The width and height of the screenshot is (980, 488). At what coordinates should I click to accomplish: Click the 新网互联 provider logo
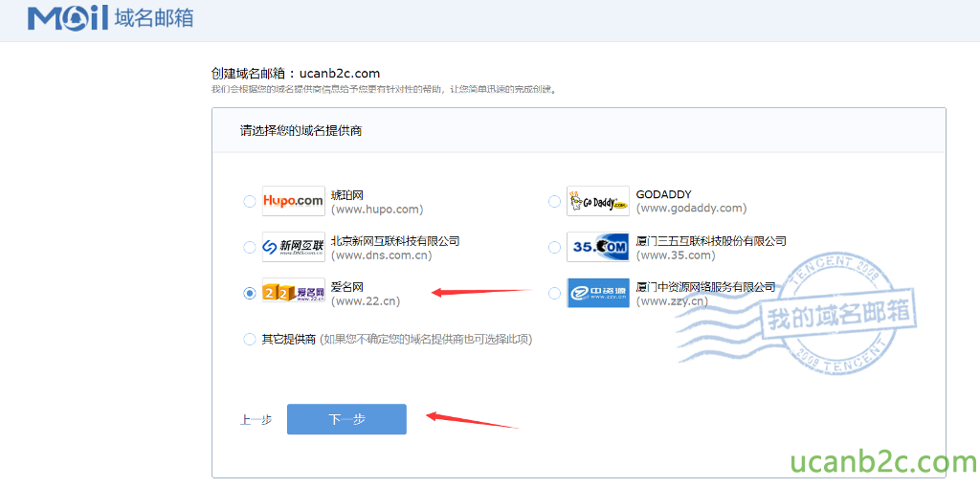(293, 248)
